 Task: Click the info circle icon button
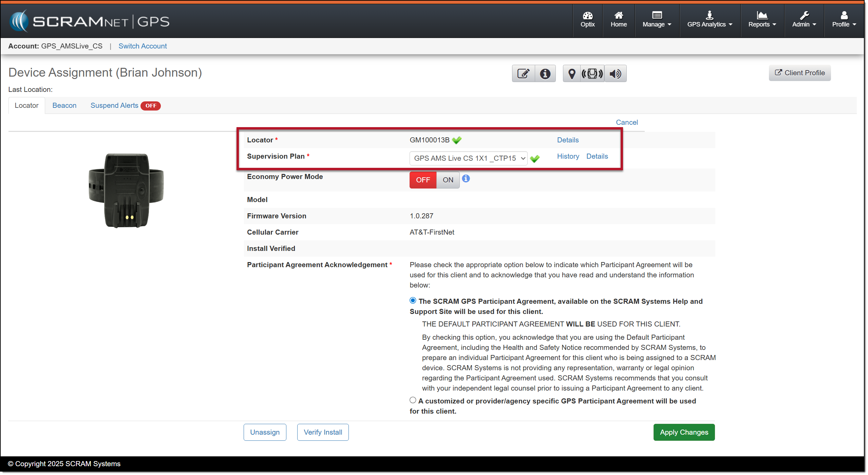click(x=545, y=74)
